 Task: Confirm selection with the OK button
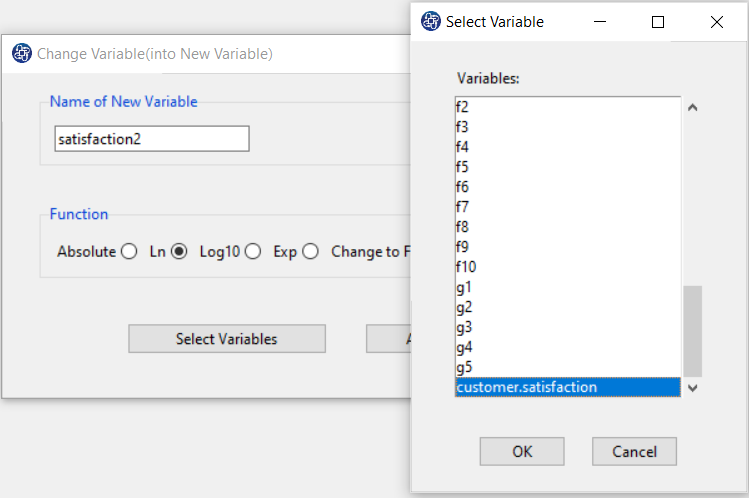(x=521, y=451)
